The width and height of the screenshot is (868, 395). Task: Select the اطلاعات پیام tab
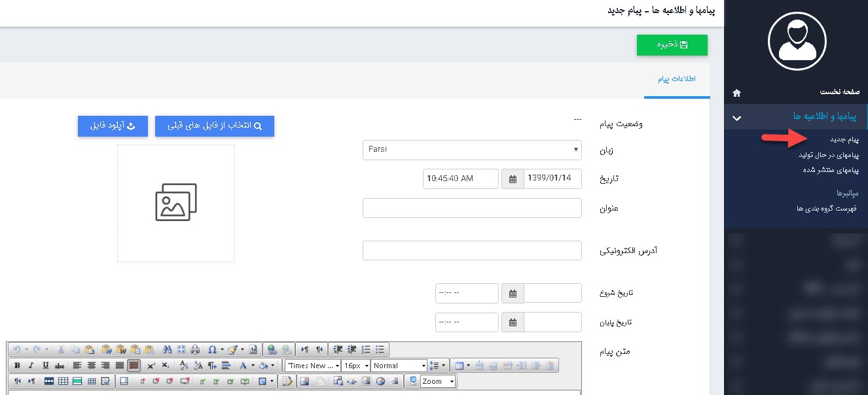click(x=676, y=79)
